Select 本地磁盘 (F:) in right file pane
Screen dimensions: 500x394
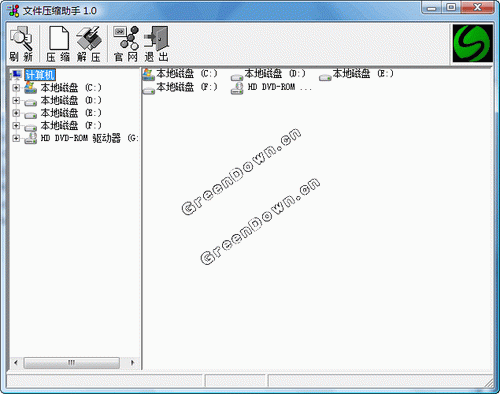pos(180,88)
